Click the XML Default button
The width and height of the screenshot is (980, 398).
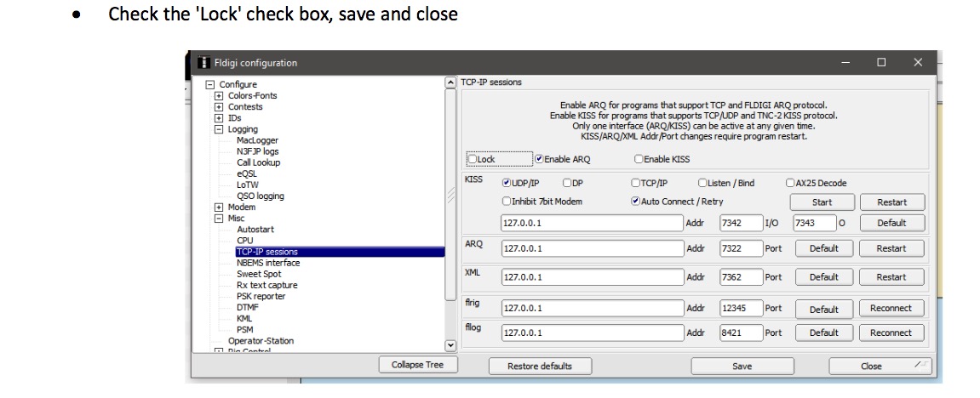point(823,277)
